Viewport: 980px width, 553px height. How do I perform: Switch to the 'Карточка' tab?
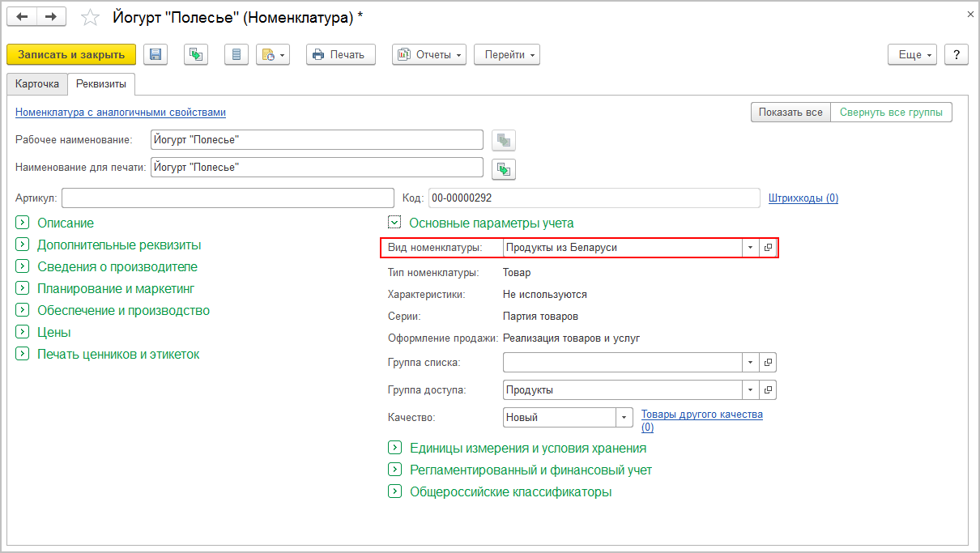pos(36,83)
